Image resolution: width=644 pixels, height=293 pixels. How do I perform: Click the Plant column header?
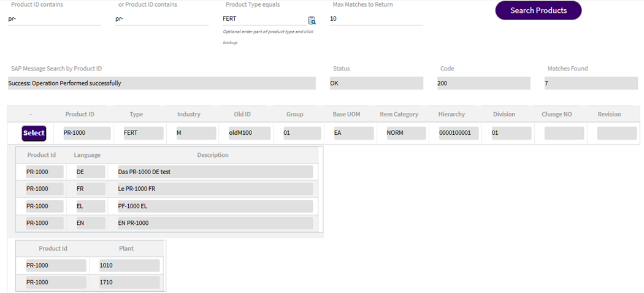(x=126, y=248)
